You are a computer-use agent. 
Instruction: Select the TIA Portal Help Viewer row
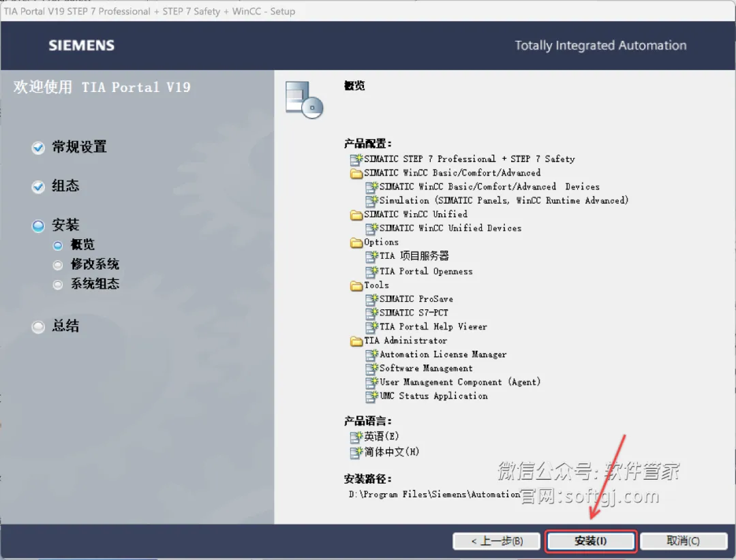click(433, 327)
